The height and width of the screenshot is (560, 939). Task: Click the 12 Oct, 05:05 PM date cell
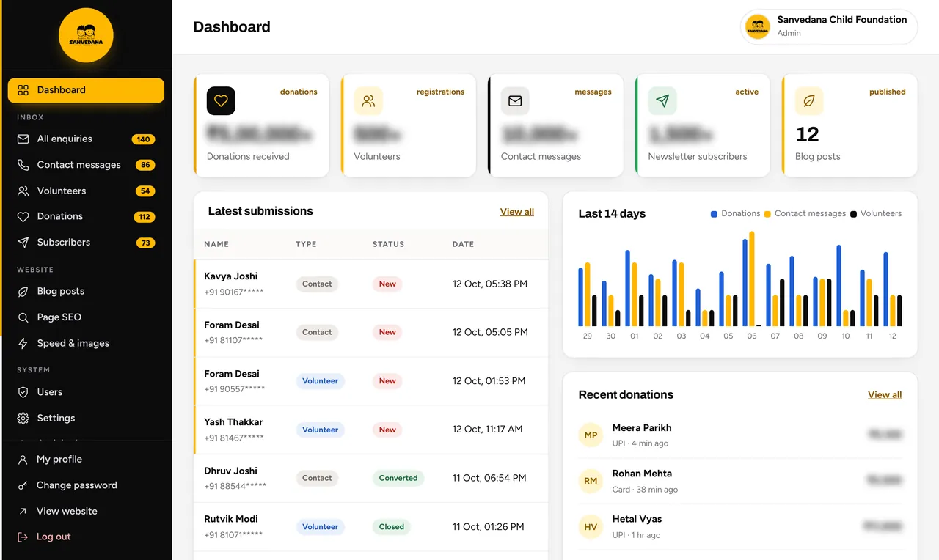tap(490, 332)
